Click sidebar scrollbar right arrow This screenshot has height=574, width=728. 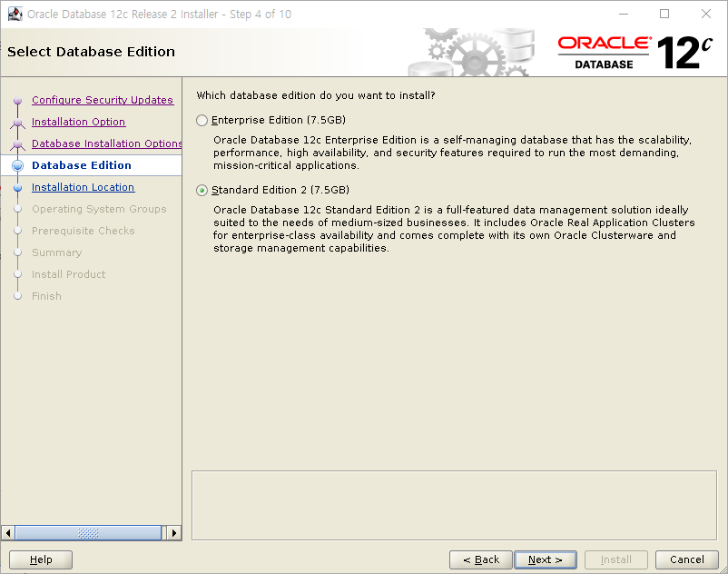tap(174, 532)
